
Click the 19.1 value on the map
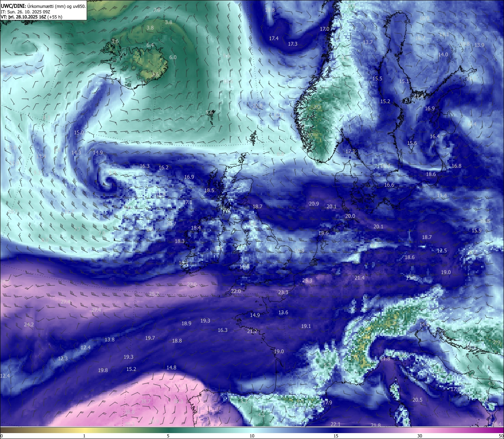coord(306,326)
